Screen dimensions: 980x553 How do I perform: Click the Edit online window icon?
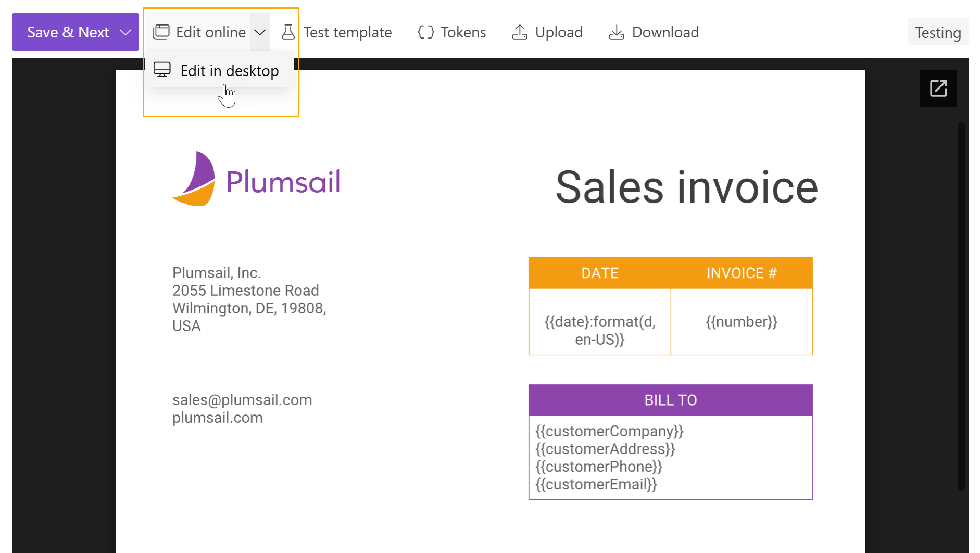(161, 32)
